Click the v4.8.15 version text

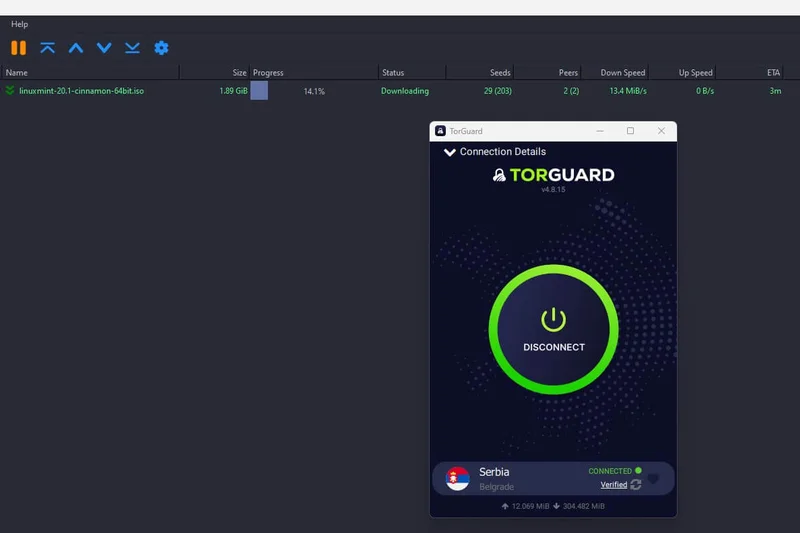pos(553,189)
